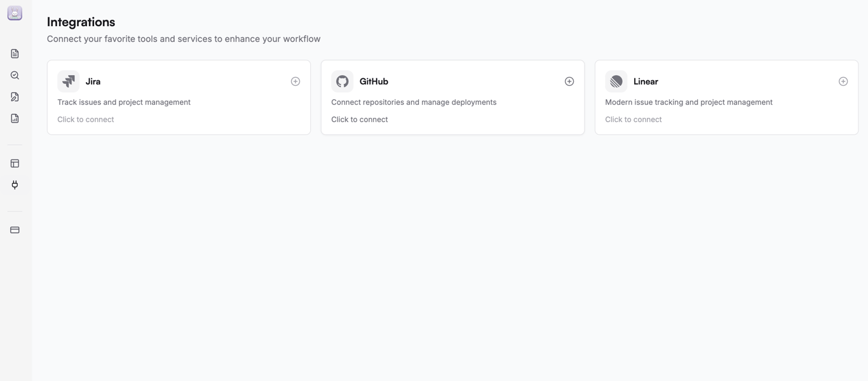
Task: Click the Jira logo icon
Action: point(69,81)
